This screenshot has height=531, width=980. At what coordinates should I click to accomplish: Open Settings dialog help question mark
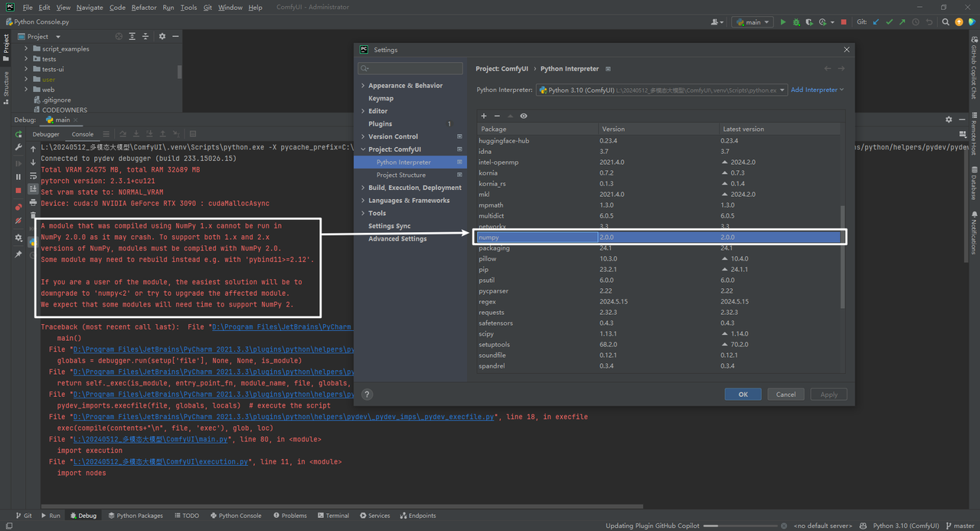click(367, 395)
